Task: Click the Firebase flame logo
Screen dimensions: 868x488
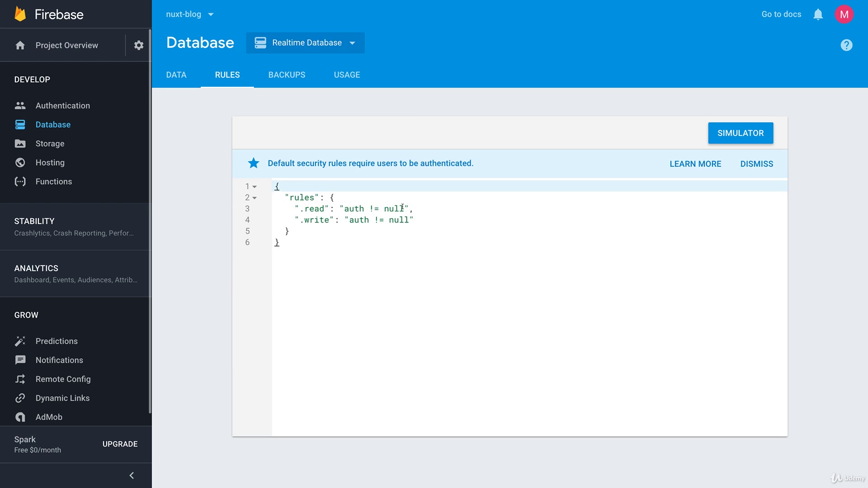Action: click(20, 14)
